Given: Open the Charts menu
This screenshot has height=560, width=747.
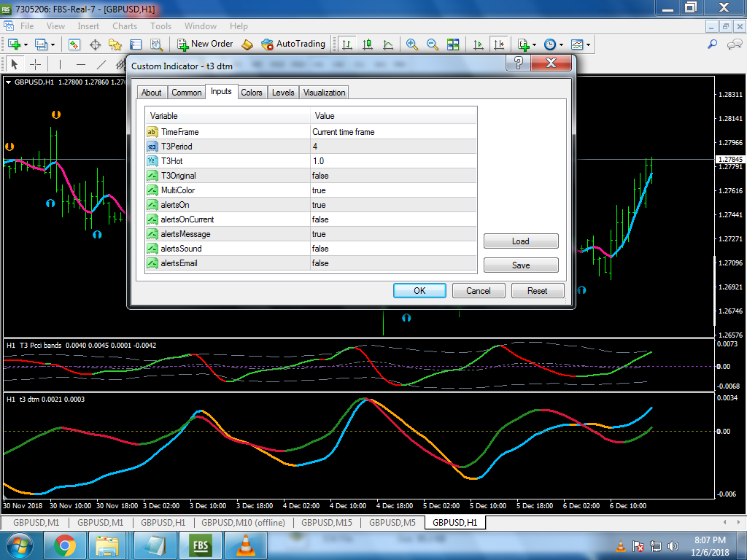Looking at the screenshot, I should 125,26.
